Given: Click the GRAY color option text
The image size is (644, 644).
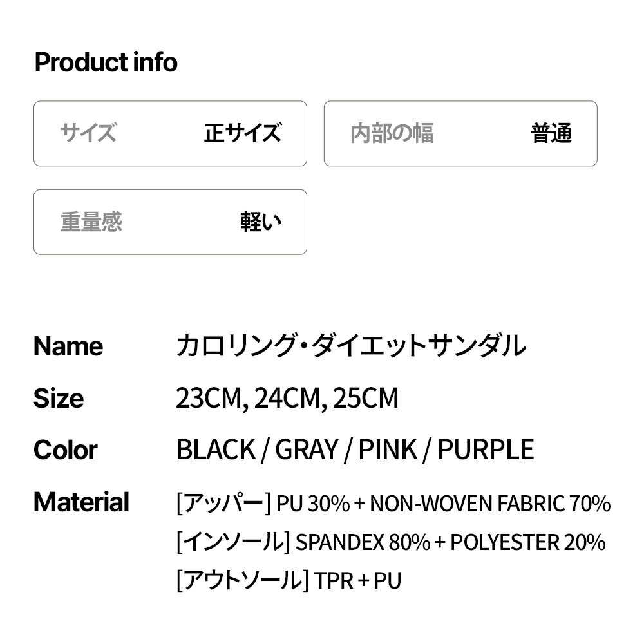Looking at the screenshot, I should click(x=307, y=450).
